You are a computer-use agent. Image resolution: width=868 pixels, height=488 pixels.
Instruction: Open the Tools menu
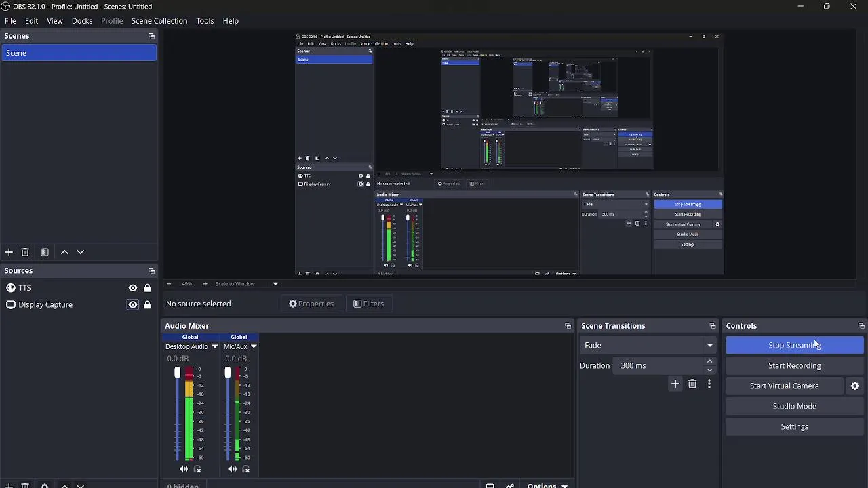[x=205, y=21]
